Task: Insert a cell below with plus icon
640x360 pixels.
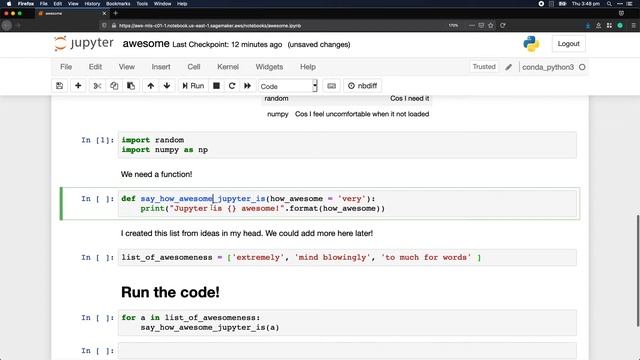Action: [x=78, y=86]
